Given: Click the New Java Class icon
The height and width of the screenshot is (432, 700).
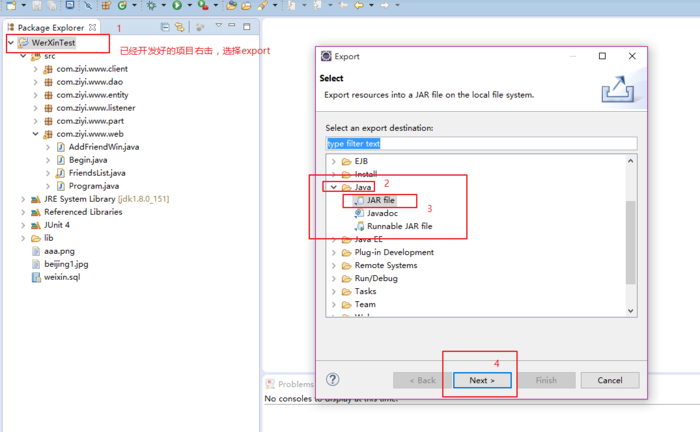Looking at the screenshot, I should (x=122, y=5).
